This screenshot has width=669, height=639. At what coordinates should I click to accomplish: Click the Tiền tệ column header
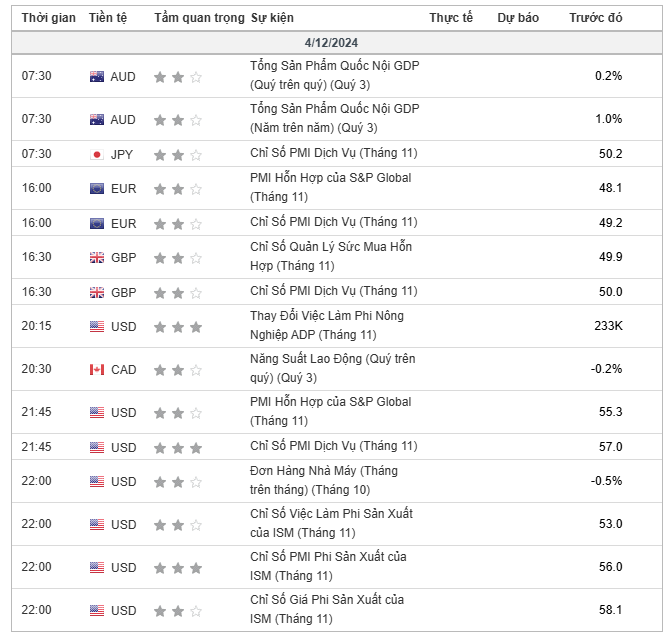(107, 18)
